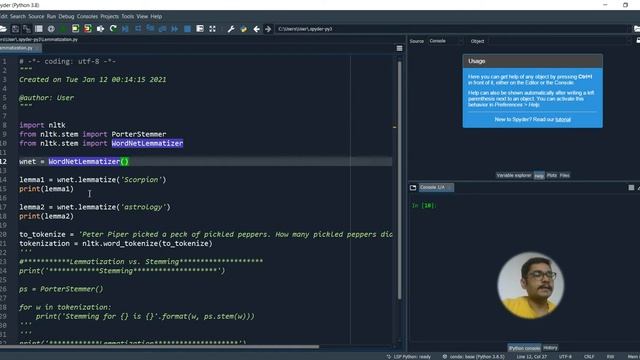Click the presenter webcam thumbnail
This screenshot has width=640, height=360.
(x=531, y=286)
